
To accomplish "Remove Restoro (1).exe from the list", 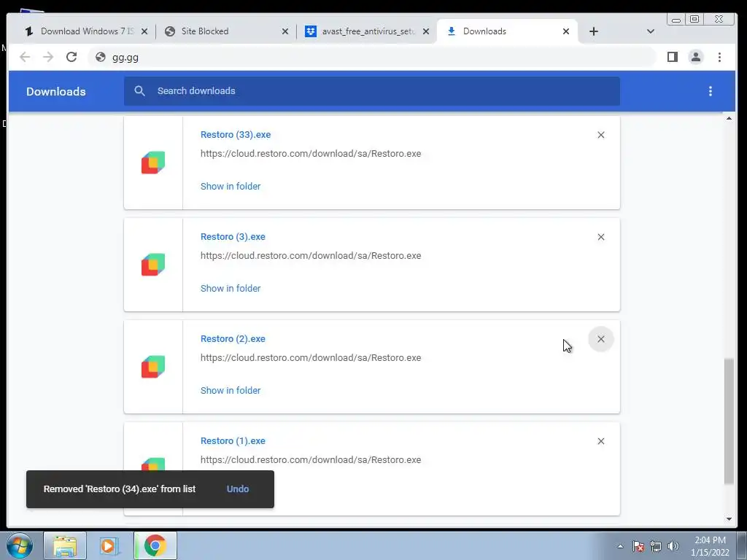I will tap(601, 441).
